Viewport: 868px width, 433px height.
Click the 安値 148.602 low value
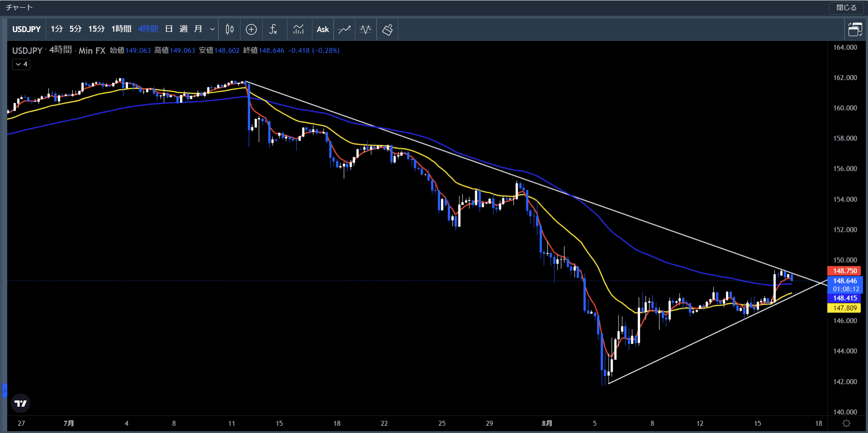tap(219, 51)
